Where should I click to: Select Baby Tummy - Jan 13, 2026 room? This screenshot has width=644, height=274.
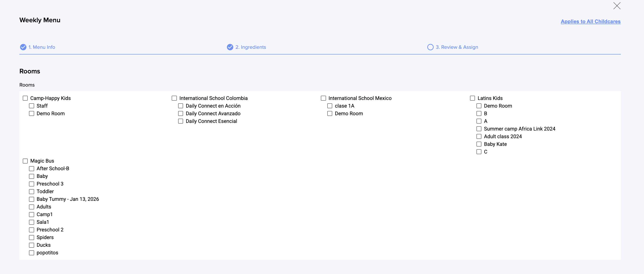click(32, 199)
